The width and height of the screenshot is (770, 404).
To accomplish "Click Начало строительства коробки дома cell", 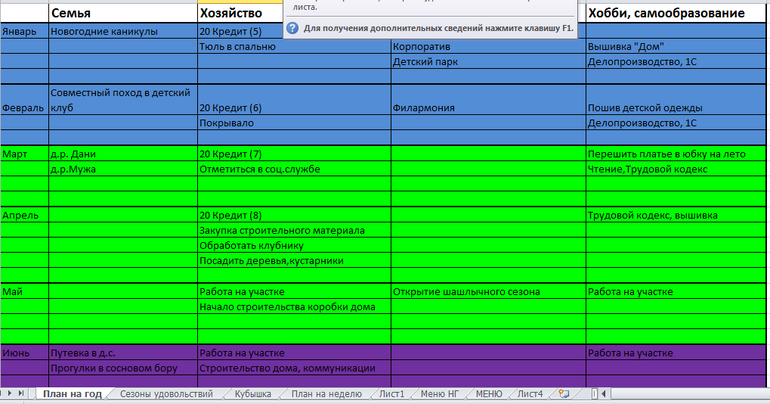I will [x=294, y=307].
